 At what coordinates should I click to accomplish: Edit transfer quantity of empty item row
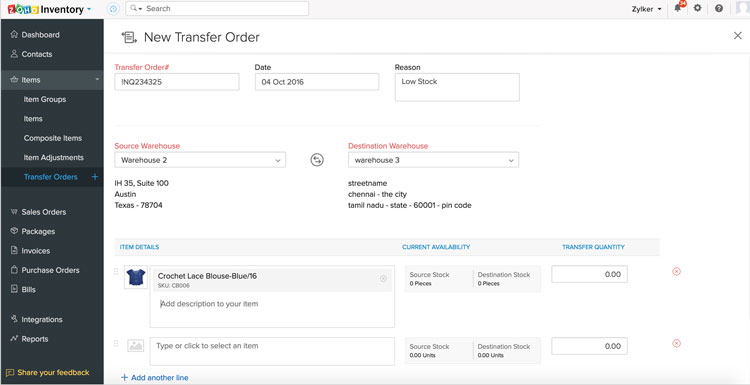click(589, 346)
